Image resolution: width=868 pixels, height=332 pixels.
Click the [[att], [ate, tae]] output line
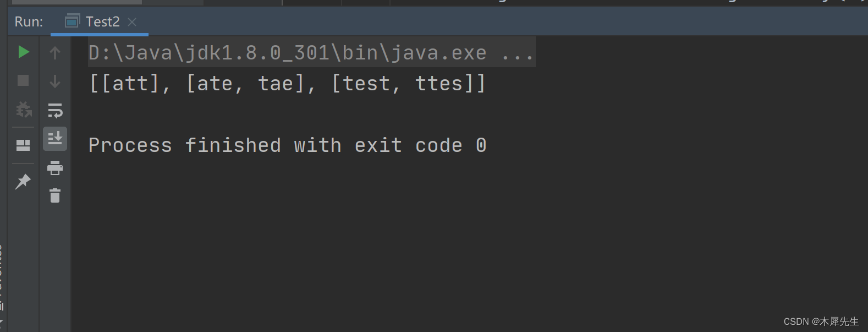click(287, 84)
